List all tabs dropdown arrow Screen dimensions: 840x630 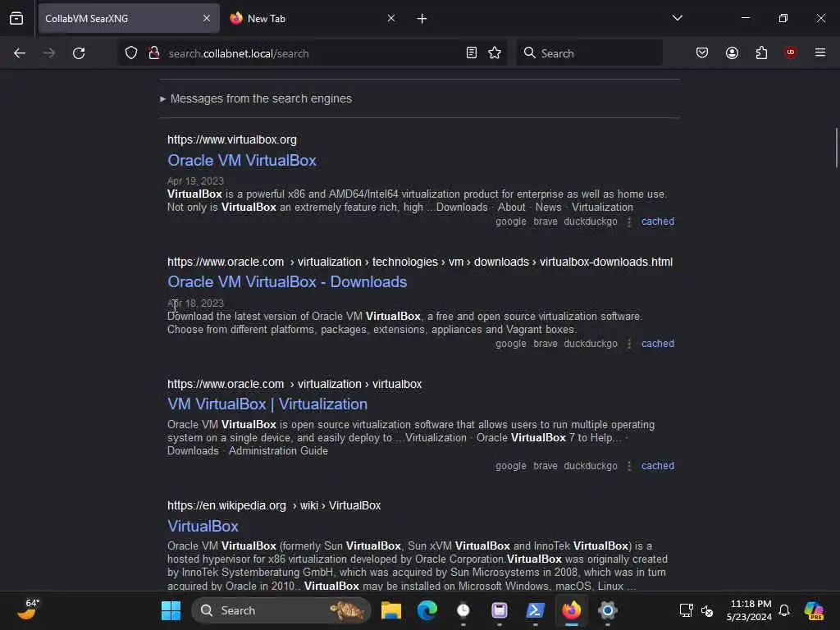[677, 18]
